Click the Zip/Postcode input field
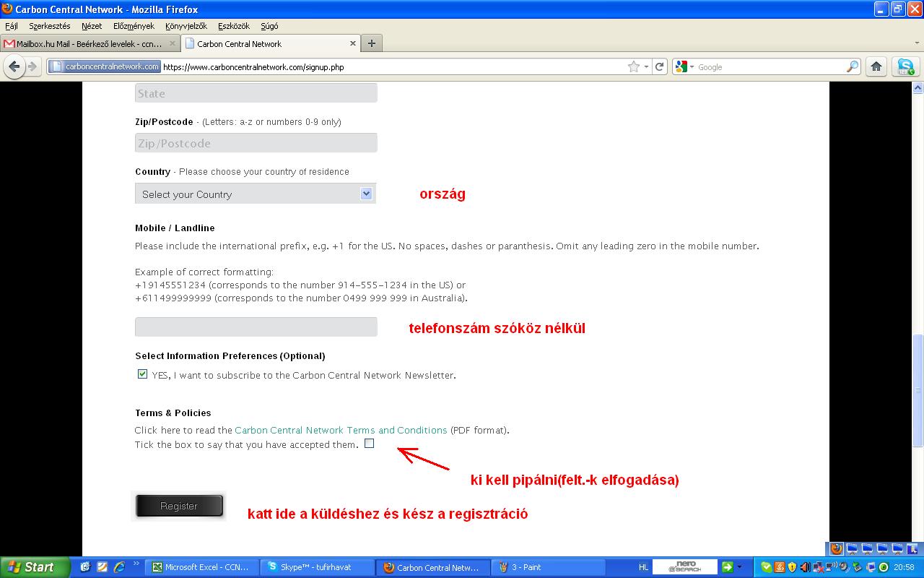 tap(256, 143)
